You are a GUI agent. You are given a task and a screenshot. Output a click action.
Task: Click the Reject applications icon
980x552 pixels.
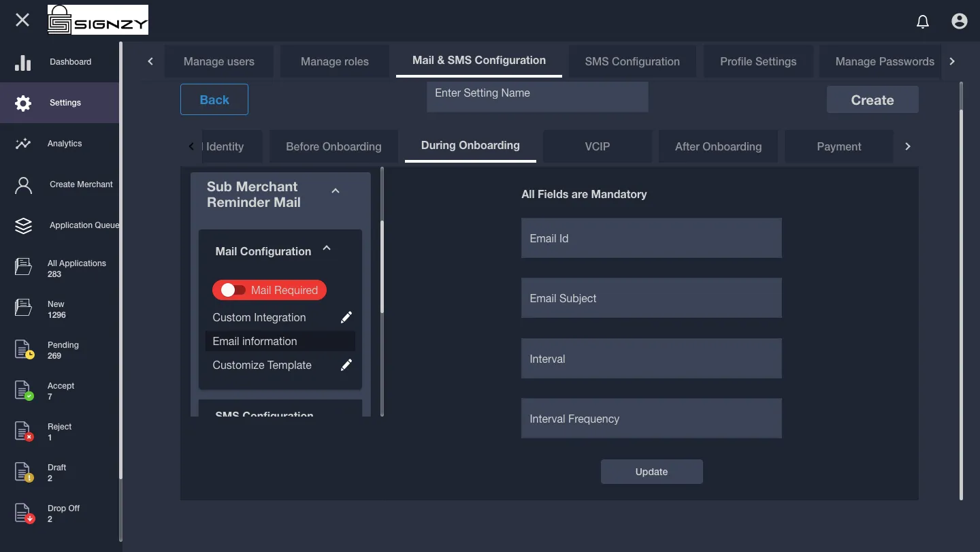[24, 431]
